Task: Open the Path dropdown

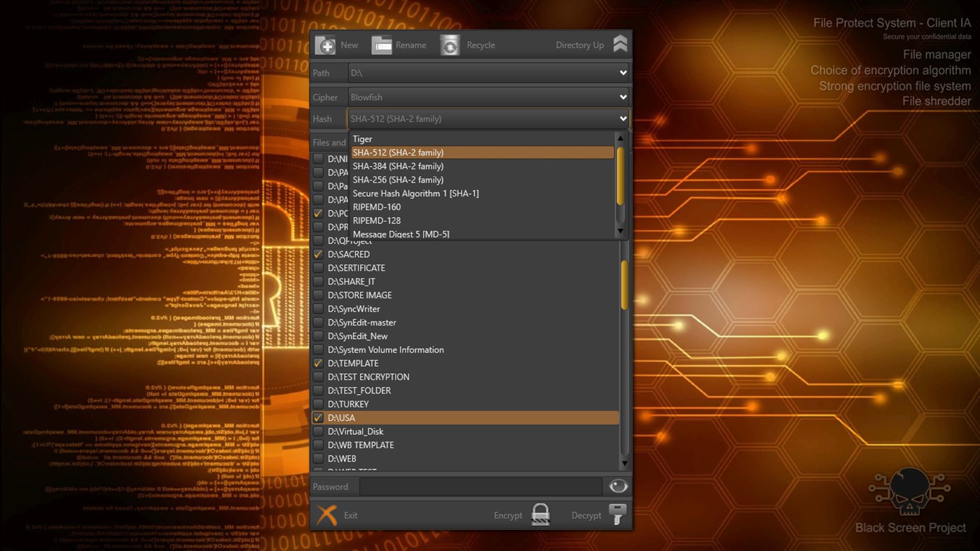Action: click(622, 72)
